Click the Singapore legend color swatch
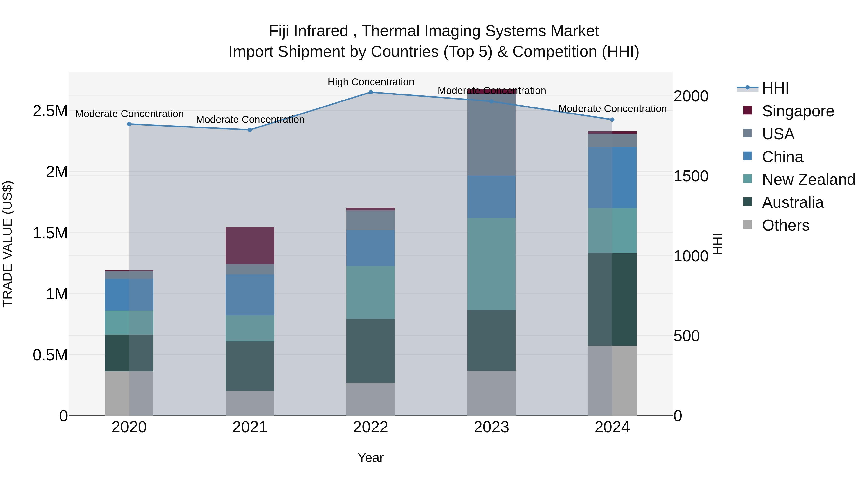The height and width of the screenshot is (488, 868). [x=747, y=111]
